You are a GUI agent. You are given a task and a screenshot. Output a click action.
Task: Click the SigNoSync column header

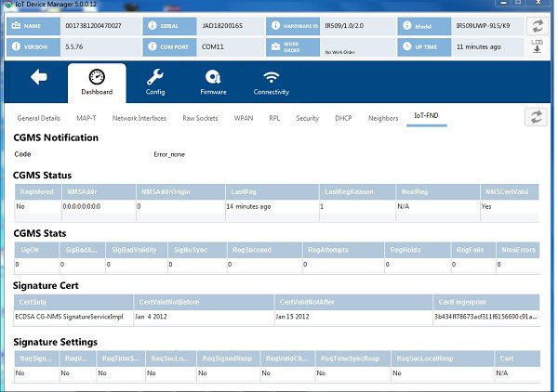tap(197, 250)
